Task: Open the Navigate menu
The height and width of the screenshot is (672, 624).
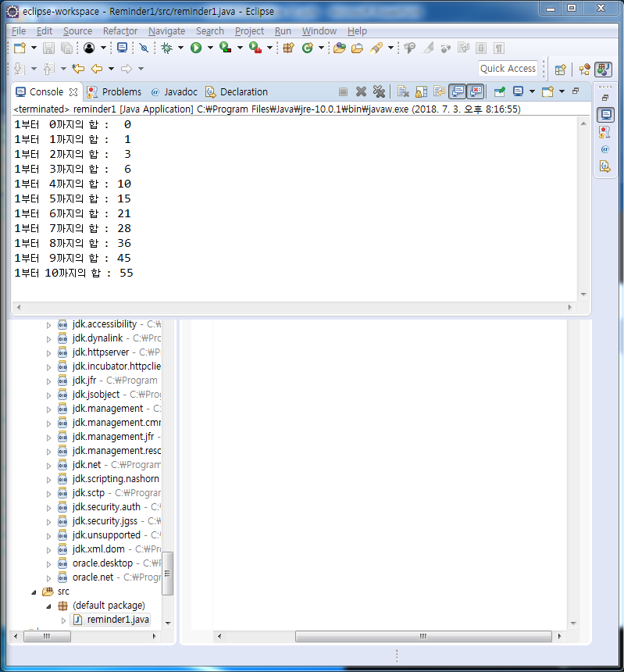Action: click(166, 30)
